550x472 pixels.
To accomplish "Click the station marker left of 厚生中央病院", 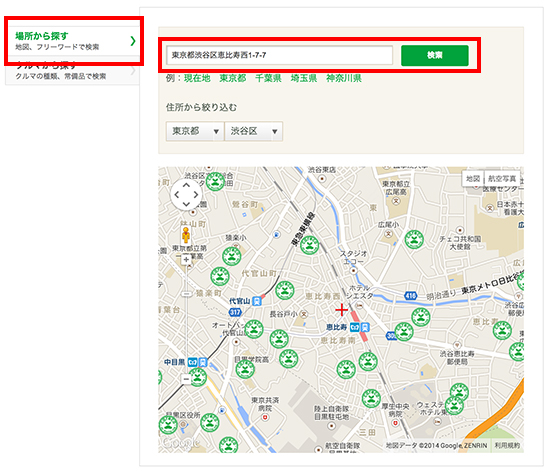I will (371, 398).
